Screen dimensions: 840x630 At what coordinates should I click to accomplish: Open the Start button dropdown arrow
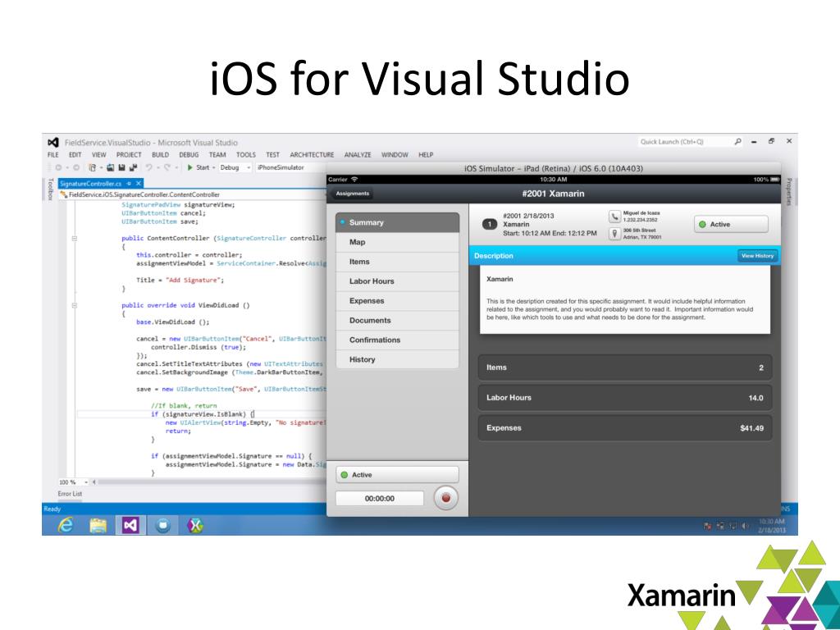click(x=214, y=167)
